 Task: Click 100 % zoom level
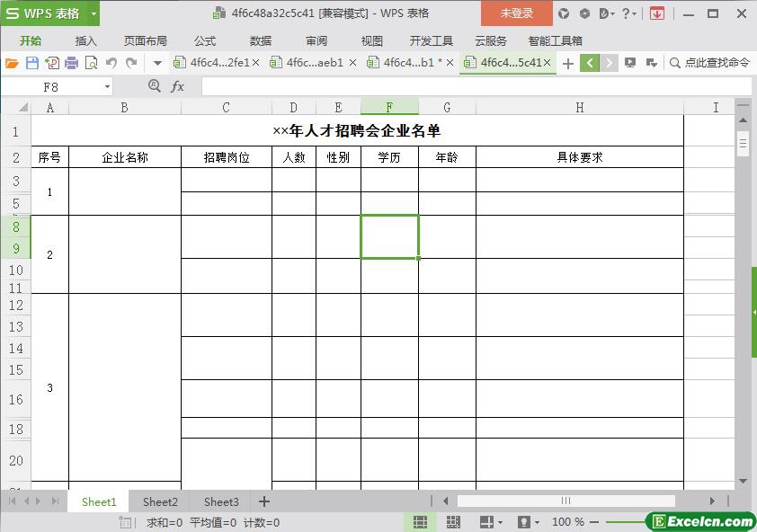coord(568,522)
